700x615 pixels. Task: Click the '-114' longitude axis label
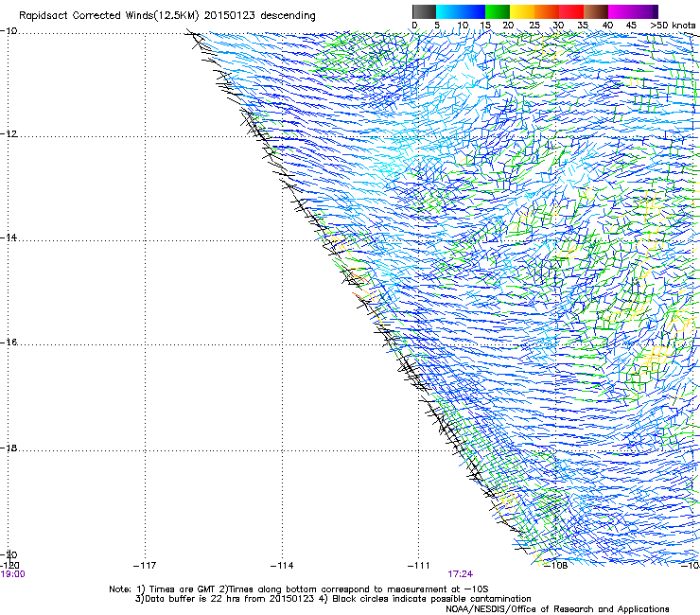282,566
